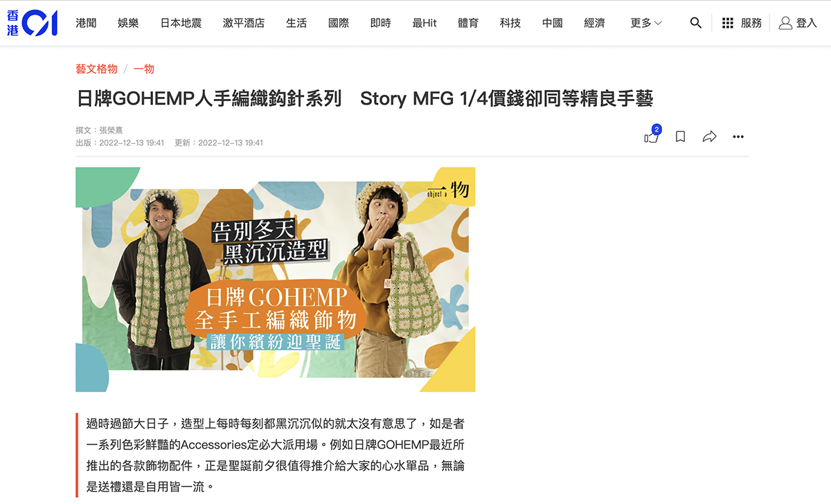This screenshot has width=831, height=504.
Task: Like the article with thumbs-up icon
Action: click(x=651, y=137)
